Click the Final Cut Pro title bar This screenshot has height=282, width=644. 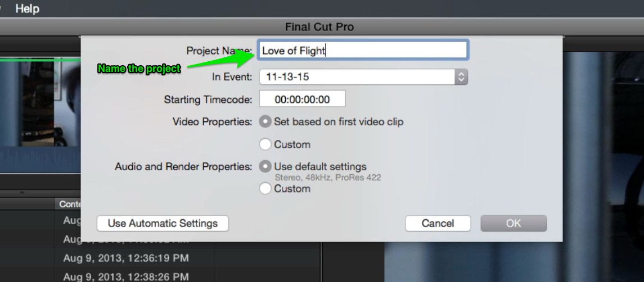319,27
